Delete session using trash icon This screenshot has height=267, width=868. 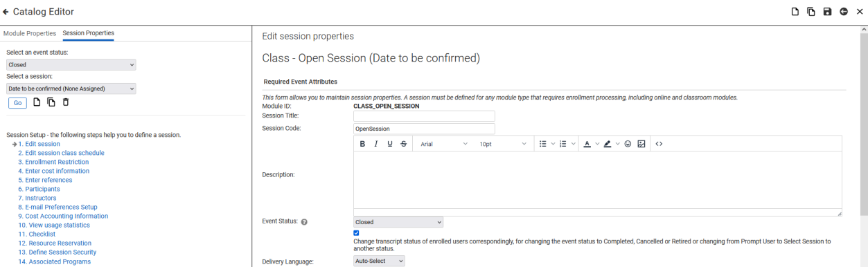coord(66,102)
